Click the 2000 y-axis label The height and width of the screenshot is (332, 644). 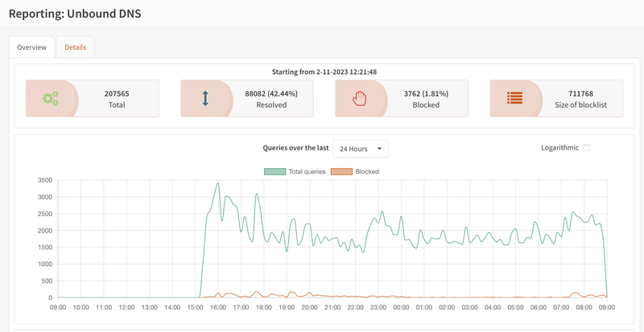point(44,231)
